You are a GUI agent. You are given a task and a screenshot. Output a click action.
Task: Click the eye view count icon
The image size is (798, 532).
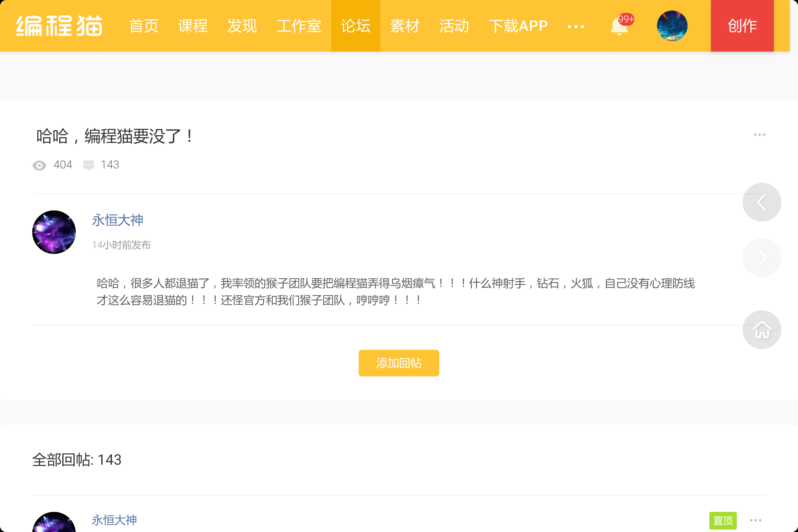click(39, 165)
